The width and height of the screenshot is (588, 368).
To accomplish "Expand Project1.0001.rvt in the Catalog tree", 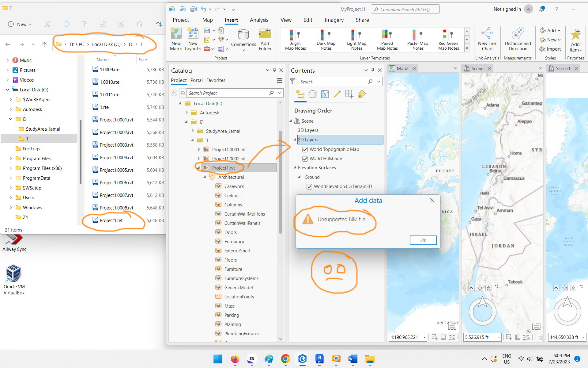I will click(199, 149).
